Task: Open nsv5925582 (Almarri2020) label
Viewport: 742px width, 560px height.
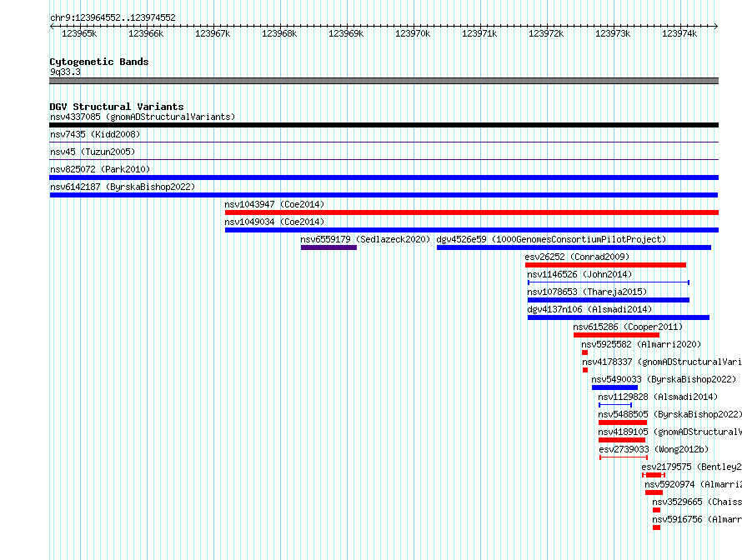Action: (641, 344)
